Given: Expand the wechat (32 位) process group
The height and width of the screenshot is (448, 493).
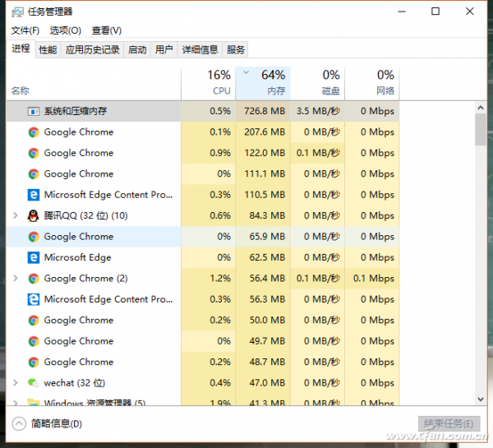Looking at the screenshot, I should [15, 383].
